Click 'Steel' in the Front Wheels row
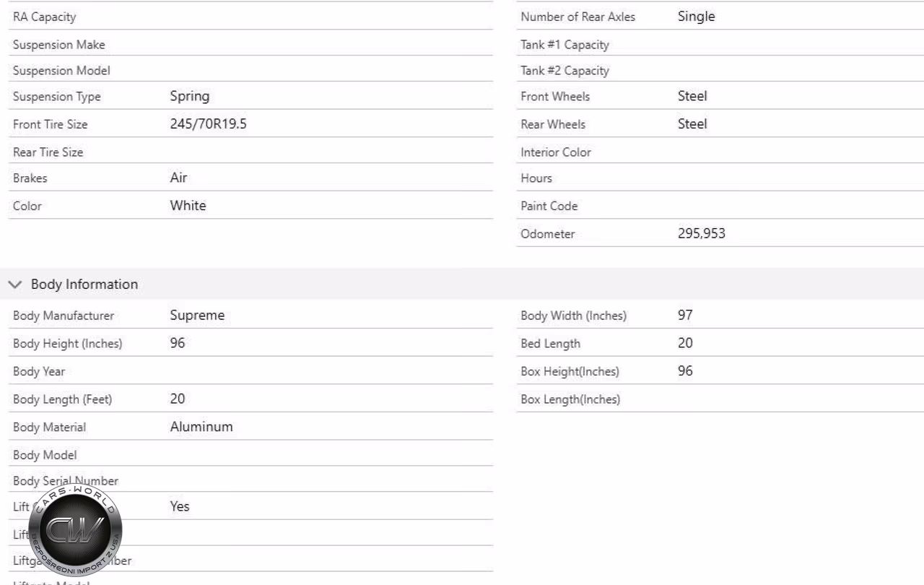 pos(692,96)
